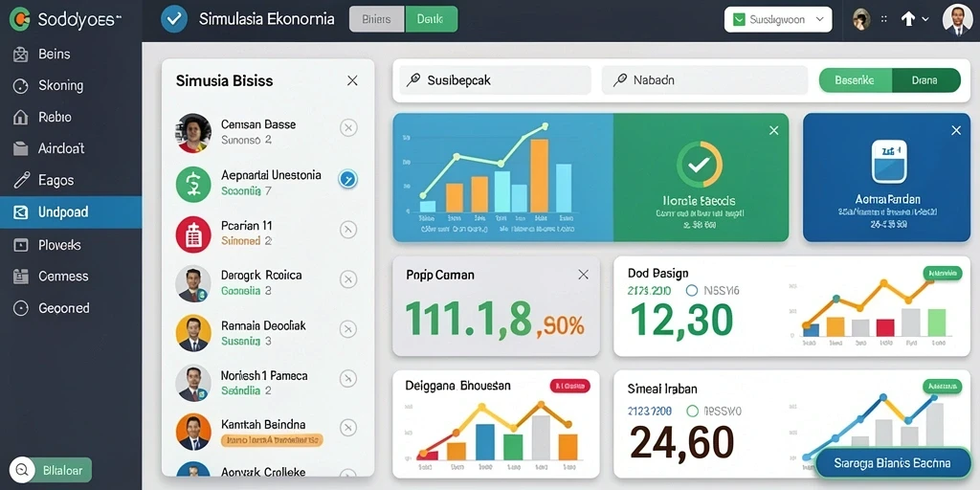Click the green Besenke button
The width and height of the screenshot is (980, 490).
[855, 80]
